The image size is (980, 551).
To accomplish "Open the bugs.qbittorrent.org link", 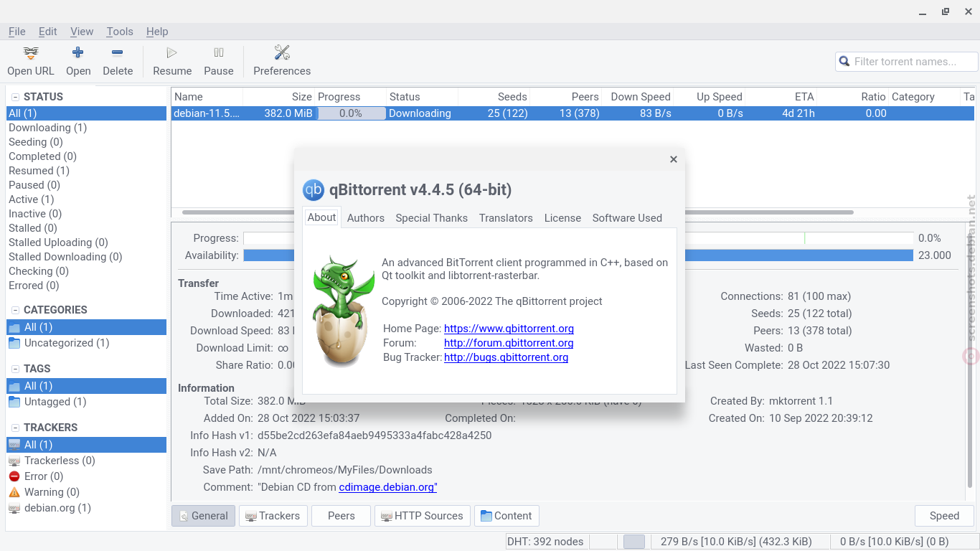I will coord(506,357).
